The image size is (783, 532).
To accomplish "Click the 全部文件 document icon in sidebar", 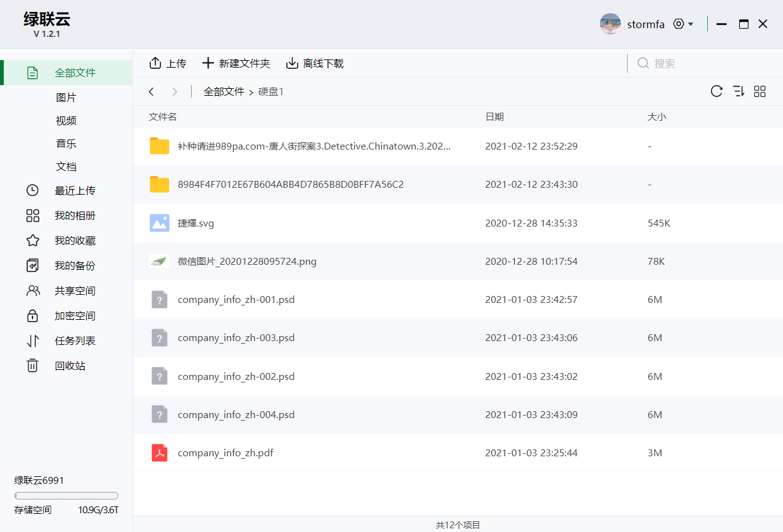I will (x=33, y=73).
